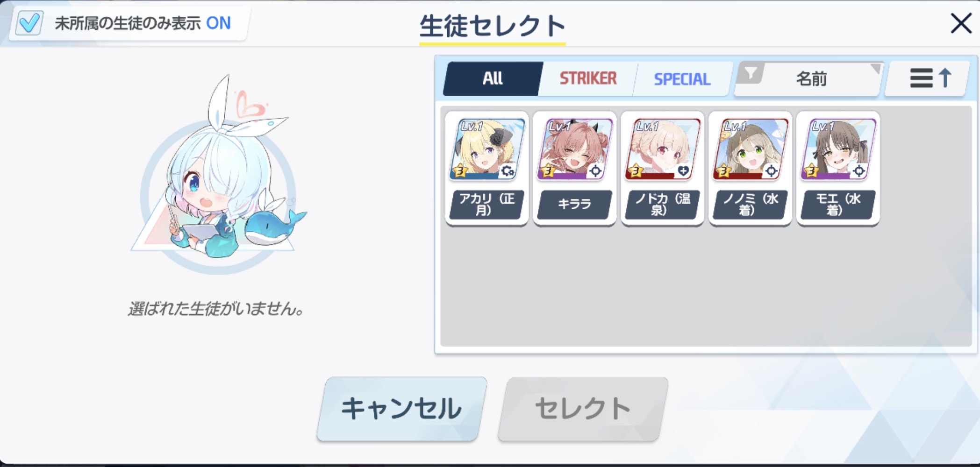Close the 生徒セレクト dialog
This screenshot has height=467, width=980.
[961, 23]
